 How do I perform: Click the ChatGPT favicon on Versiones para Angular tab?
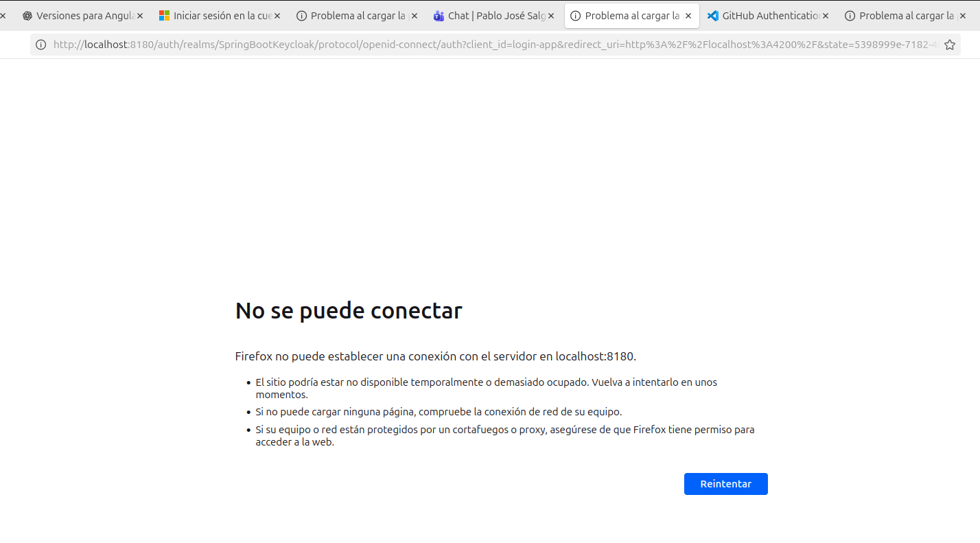coord(27,16)
